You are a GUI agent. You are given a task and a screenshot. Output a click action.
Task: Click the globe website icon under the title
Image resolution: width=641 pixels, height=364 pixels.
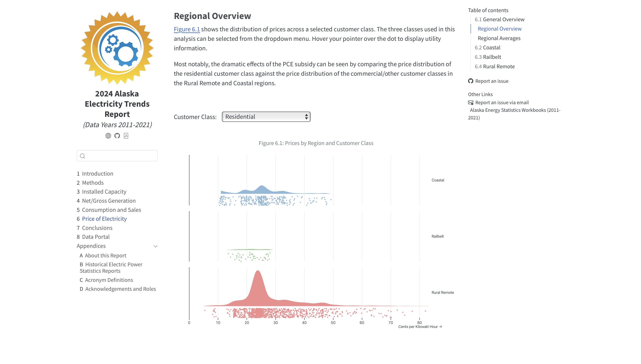click(x=108, y=136)
